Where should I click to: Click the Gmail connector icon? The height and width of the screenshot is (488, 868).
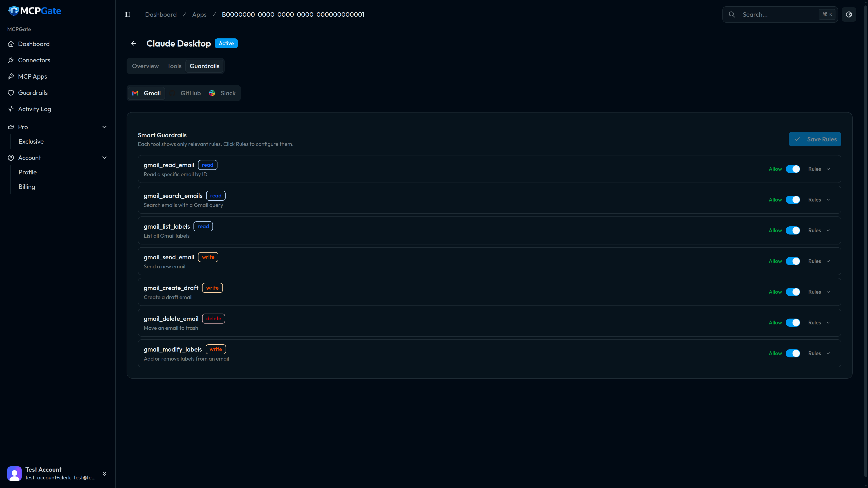pyautogui.click(x=135, y=93)
